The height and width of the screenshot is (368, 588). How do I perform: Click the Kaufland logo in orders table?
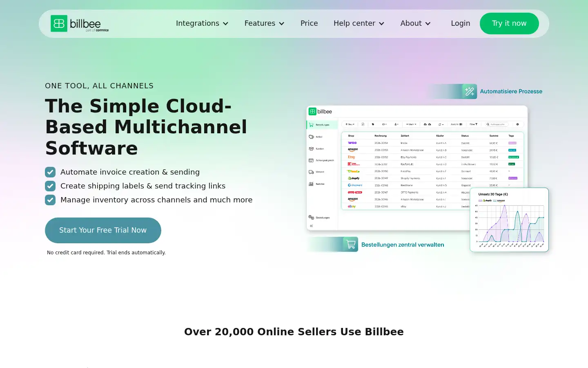(354, 164)
